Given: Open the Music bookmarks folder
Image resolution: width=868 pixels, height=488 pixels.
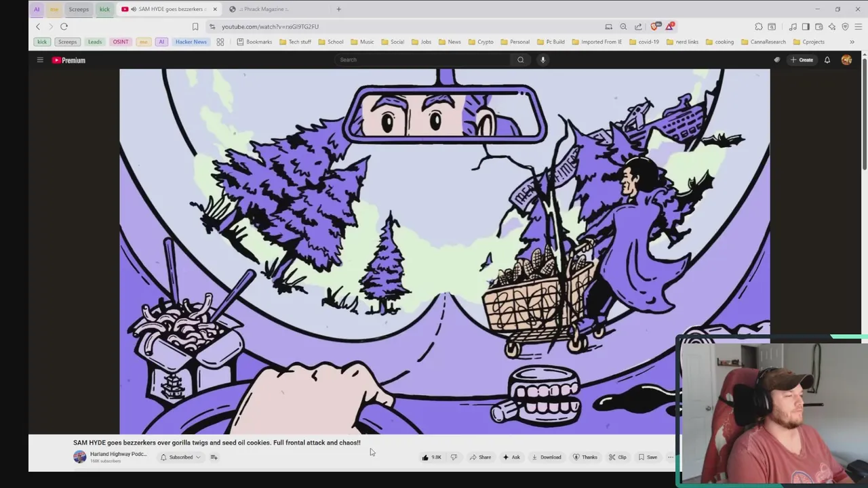Looking at the screenshot, I should [362, 42].
